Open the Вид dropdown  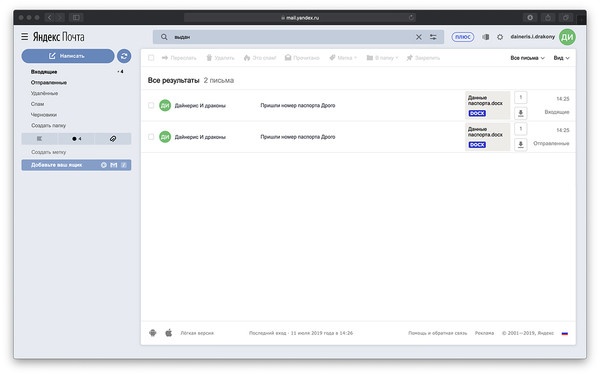pos(561,58)
